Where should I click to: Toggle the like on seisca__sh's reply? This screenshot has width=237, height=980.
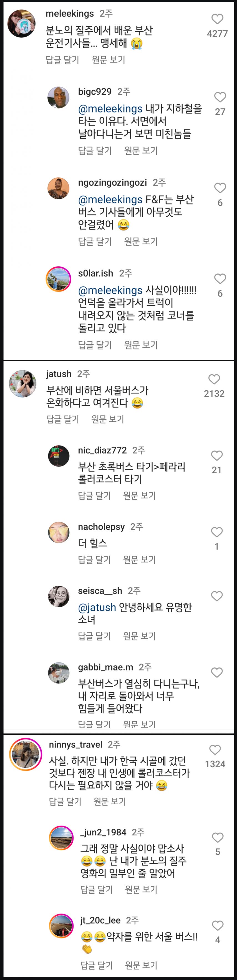click(217, 596)
